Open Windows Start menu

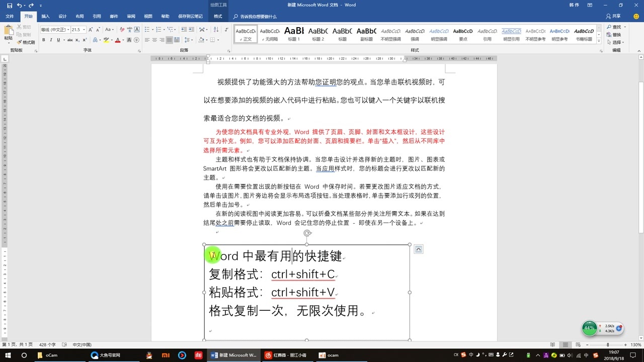[x=8, y=355]
